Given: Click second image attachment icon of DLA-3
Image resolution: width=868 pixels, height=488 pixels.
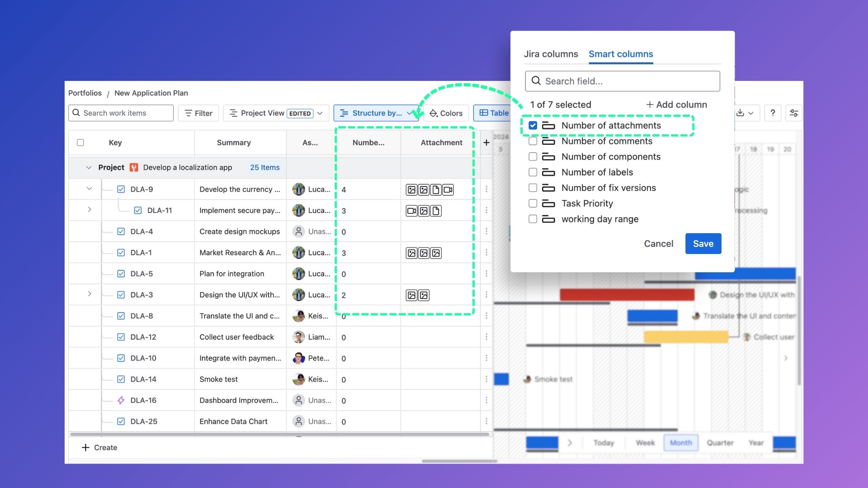Looking at the screenshot, I should tap(424, 295).
